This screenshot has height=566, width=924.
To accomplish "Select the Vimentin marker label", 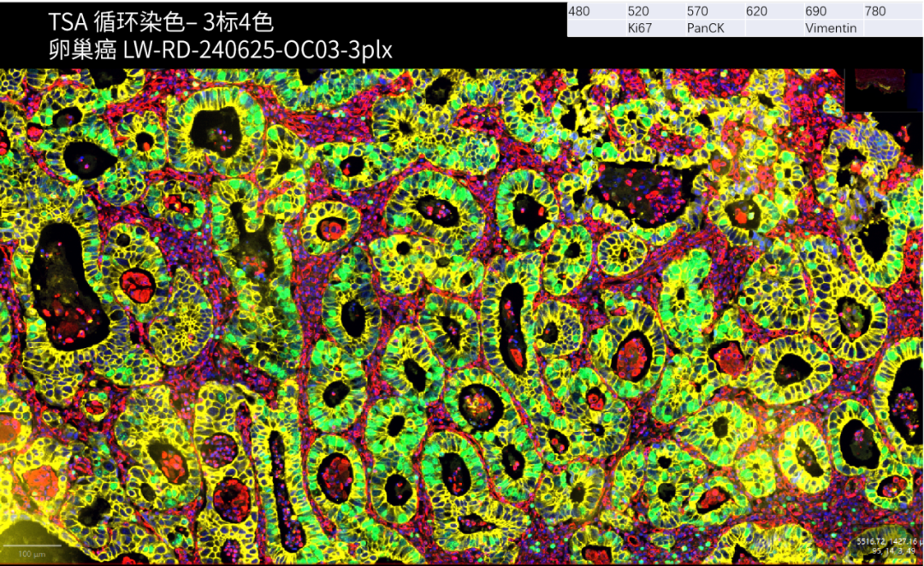I will click(831, 27).
